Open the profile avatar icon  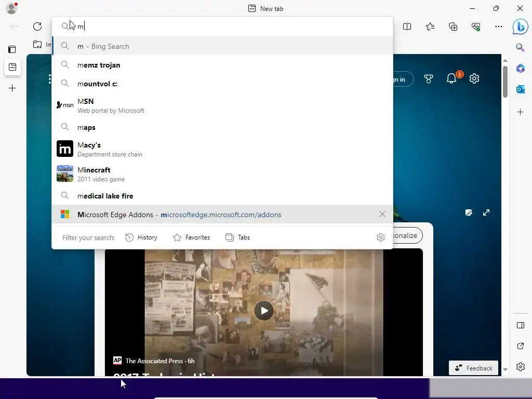click(x=12, y=8)
